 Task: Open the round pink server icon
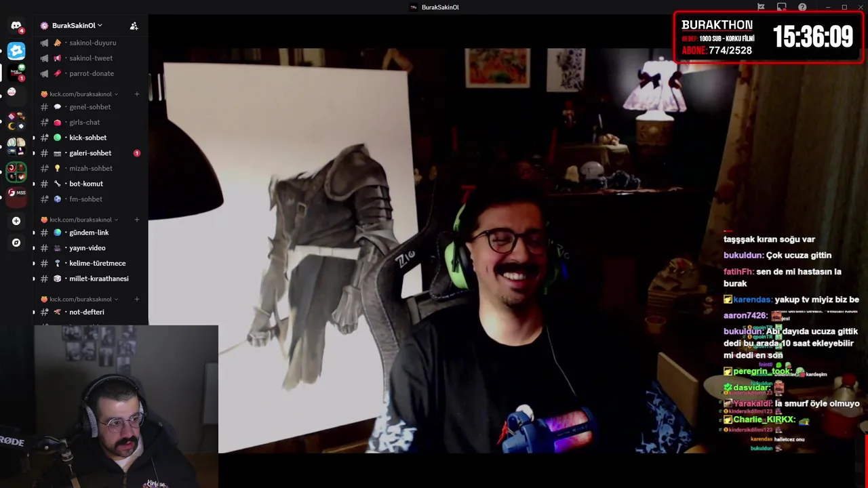coord(12,91)
